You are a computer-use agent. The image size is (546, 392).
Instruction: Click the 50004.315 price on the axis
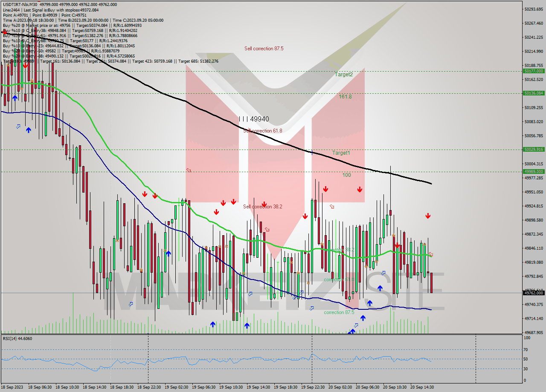534,164
